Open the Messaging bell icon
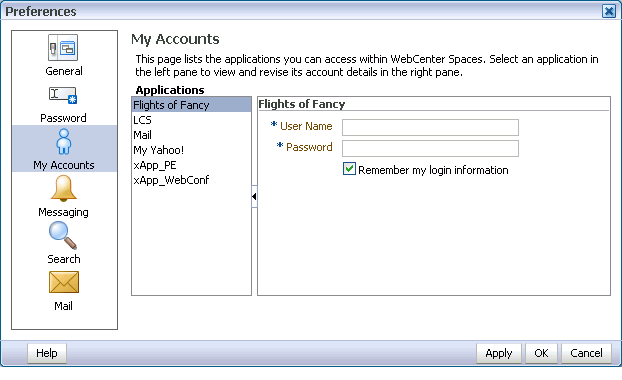This screenshot has width=622, height=380. click(63, 188)
